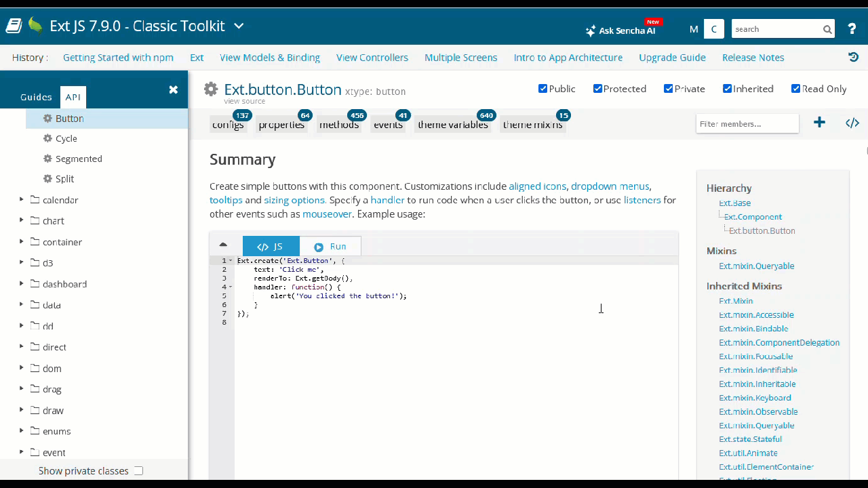Toggle code examples with brackets icon
The width and height of the screenshot is (868, 488).
tap(852, 123)
